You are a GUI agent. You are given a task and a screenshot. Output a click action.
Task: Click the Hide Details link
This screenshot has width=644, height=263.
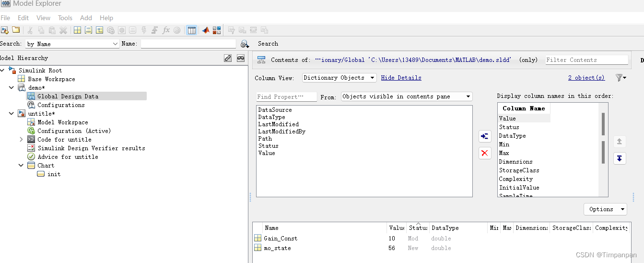click(x=401, y=78)
